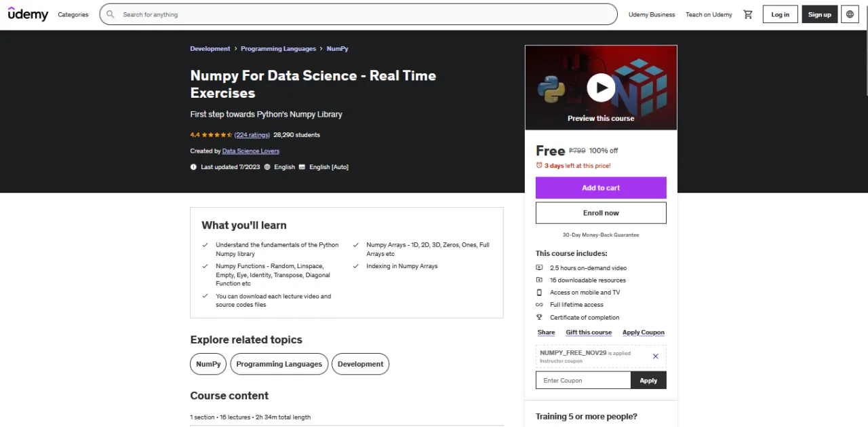
Task: Open the shopping cart icon
Action: click(748, 14)
